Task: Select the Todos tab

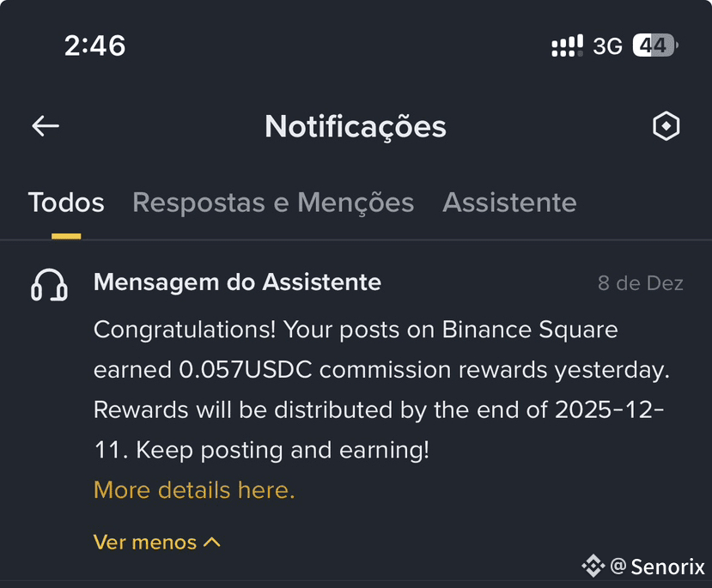Action: point(66,203)
